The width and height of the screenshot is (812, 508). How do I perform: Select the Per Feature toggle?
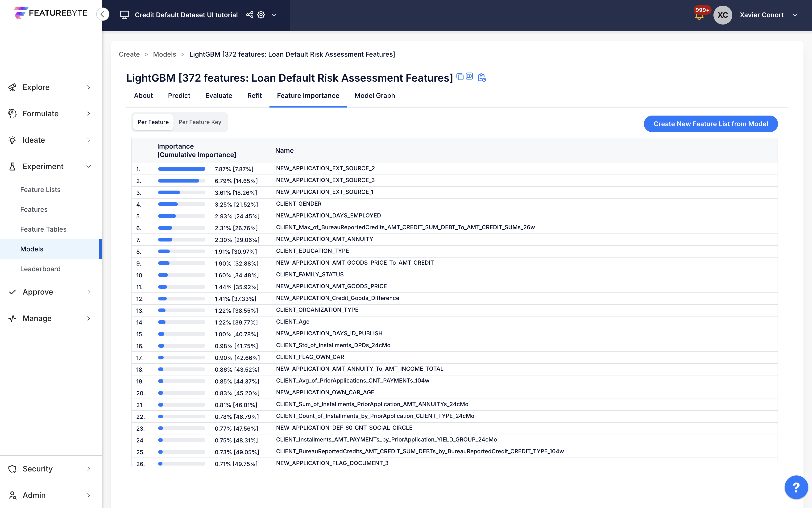(x=153, y=122)
